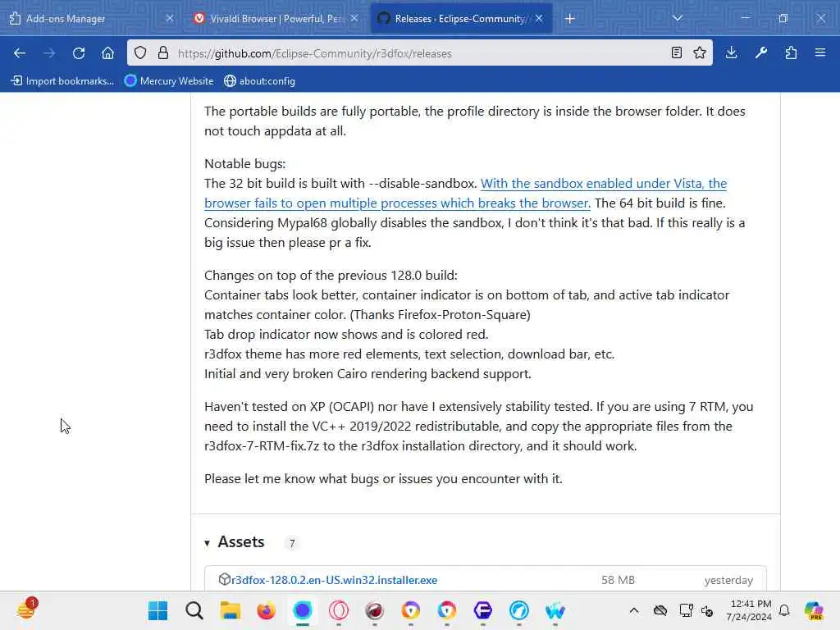Show site security padlock information
This screenshot has width=840, height=630.
click(163, 53)
